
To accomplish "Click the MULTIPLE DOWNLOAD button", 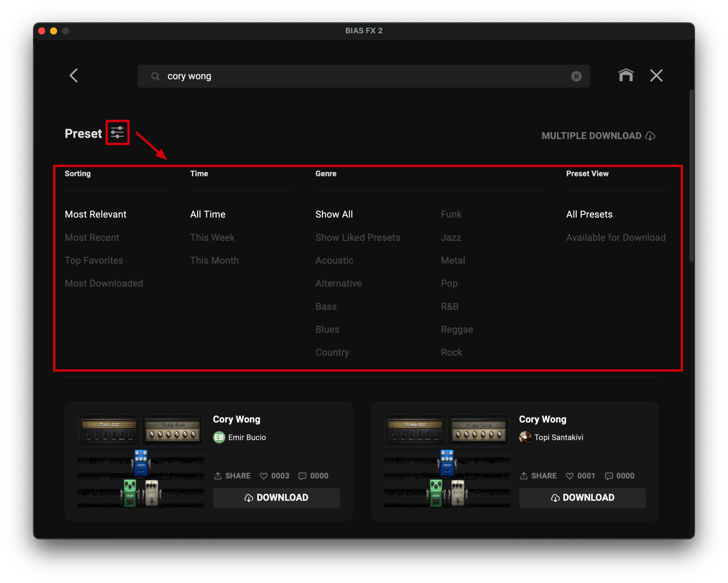I will pos(598,136).
